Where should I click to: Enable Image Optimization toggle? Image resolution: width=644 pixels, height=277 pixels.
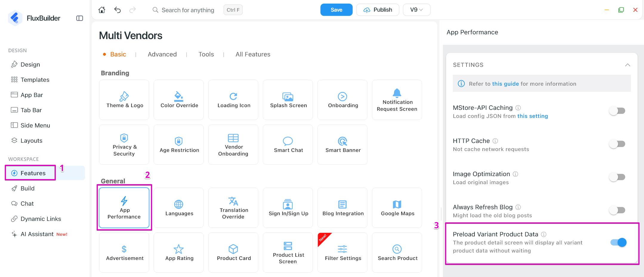617,177
